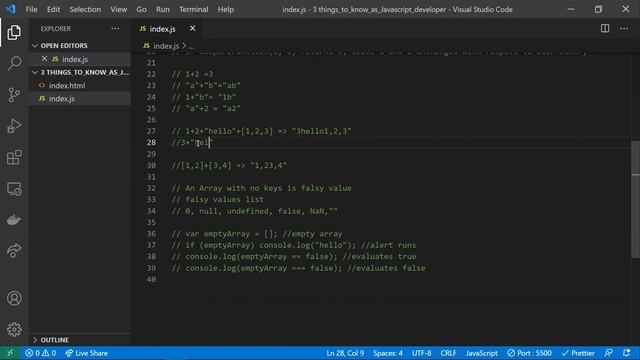Viewport: 640px width, 360px height.
Task: Click the breadcrumb ellipsis after index.js
Action: point(191,46)
